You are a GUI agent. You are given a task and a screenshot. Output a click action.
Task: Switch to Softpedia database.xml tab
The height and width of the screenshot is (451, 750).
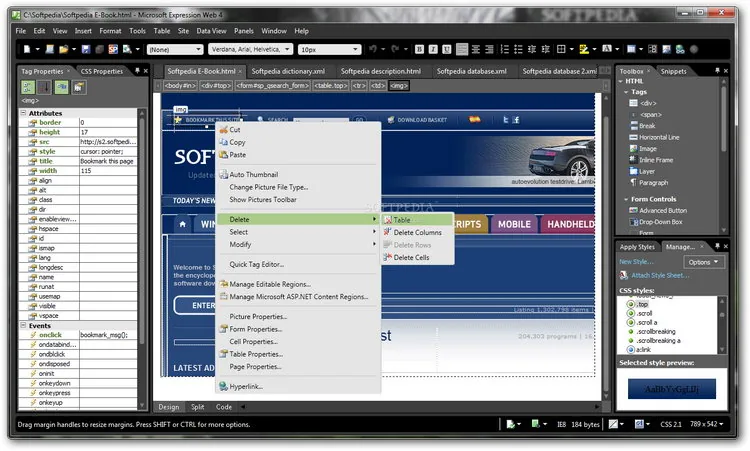click(x=472, y=71)
